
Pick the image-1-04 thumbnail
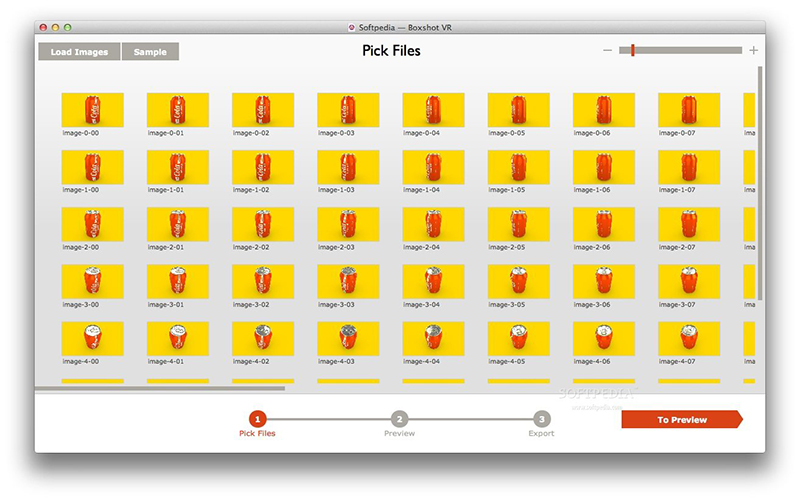pos(433,167)
